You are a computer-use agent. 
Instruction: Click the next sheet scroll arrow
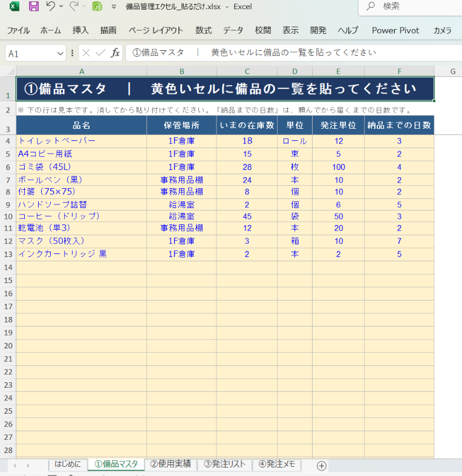pyautogui.click(x=28, y=465)
